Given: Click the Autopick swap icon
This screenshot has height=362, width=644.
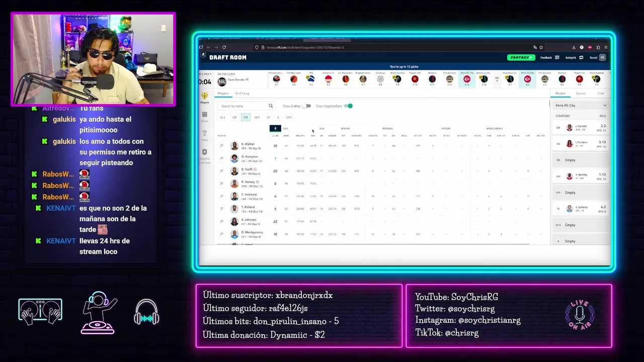Looking at the screenshot, I should click(x=581, y=57).
